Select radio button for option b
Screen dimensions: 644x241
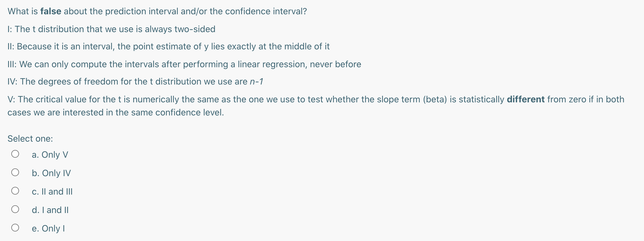pos(15,173)
